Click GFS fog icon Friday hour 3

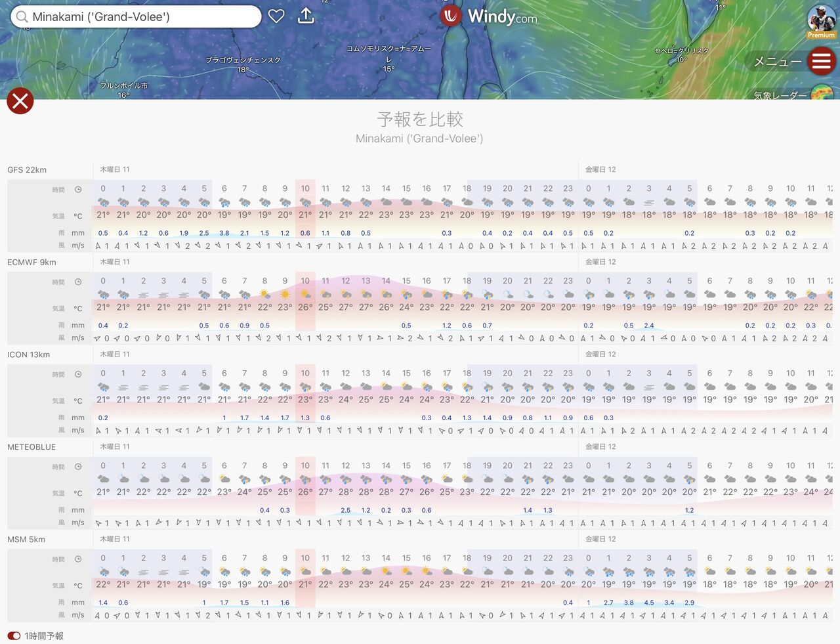coord(649,202)
